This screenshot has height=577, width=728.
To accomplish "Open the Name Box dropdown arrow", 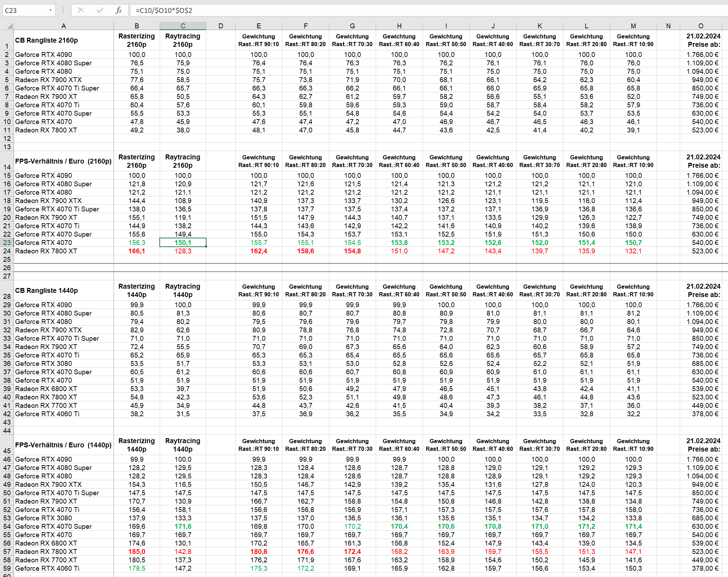I will tap(50, 10).
